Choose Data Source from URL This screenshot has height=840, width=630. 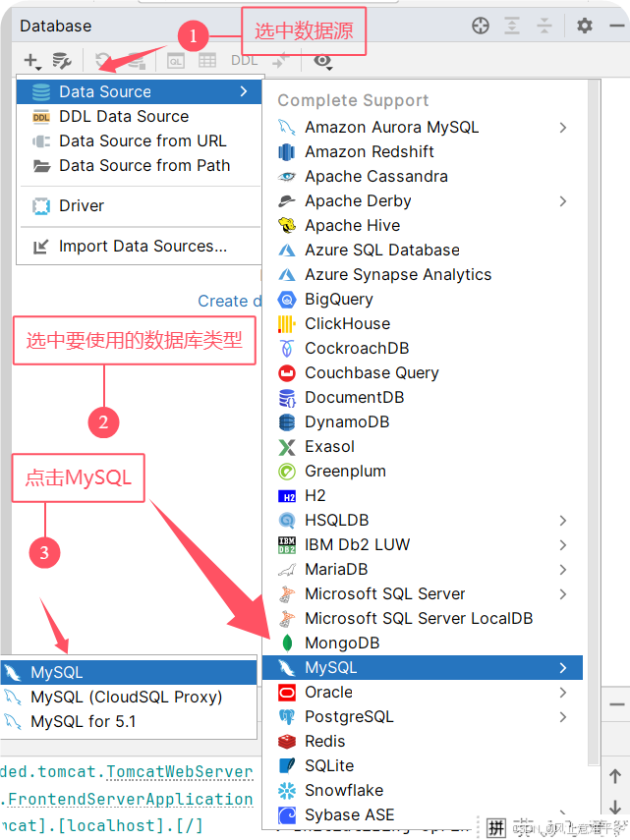point(139,140)
